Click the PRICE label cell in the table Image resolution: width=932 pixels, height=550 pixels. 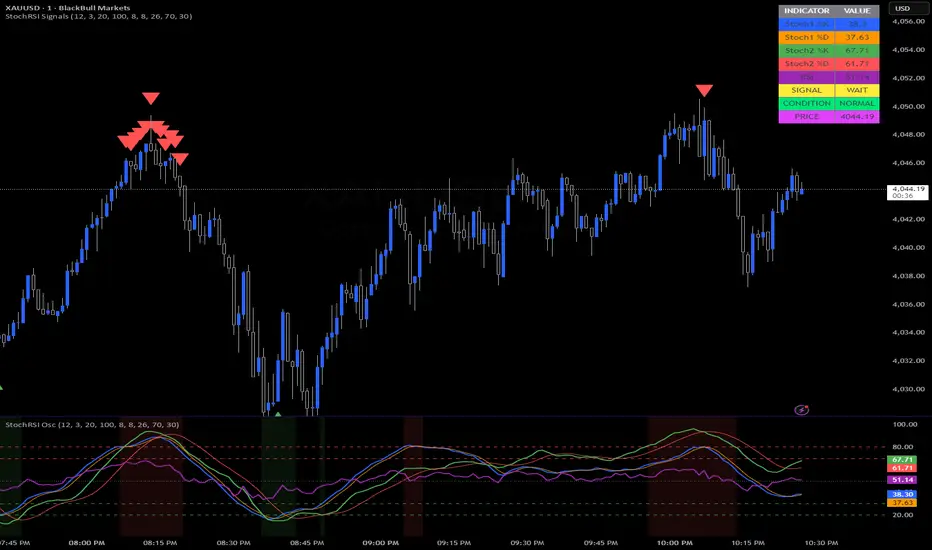[807, 117]
